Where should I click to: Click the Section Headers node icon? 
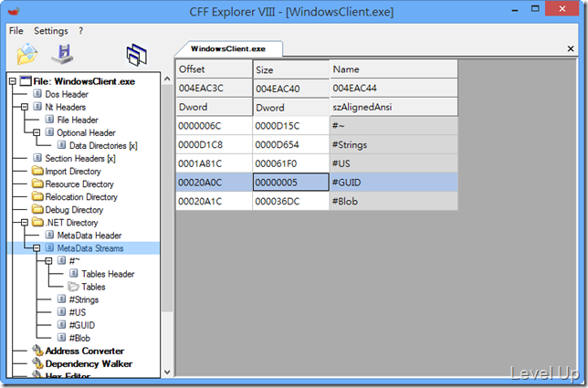(37, 158)
